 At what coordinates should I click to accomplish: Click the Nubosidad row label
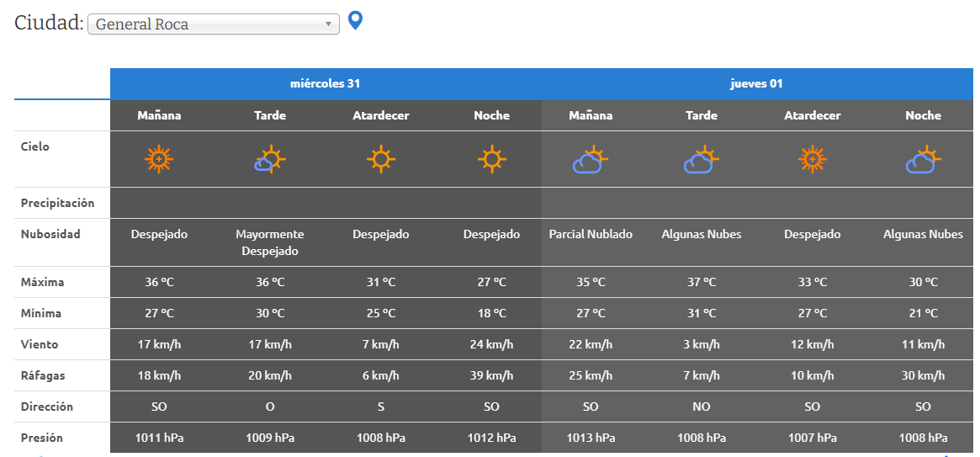[x=50, y=235]
